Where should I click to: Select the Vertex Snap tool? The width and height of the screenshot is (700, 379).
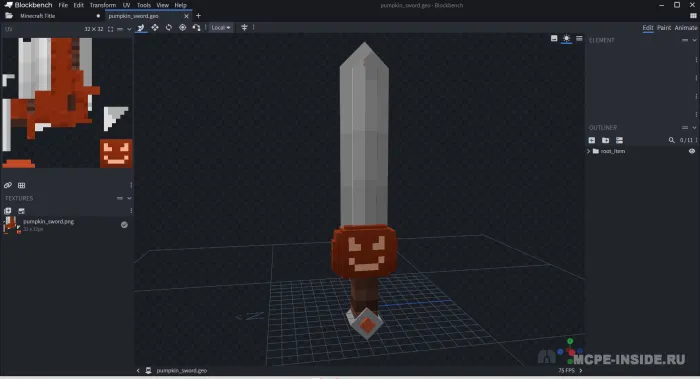pyautogui.click(x=196, y=28)
